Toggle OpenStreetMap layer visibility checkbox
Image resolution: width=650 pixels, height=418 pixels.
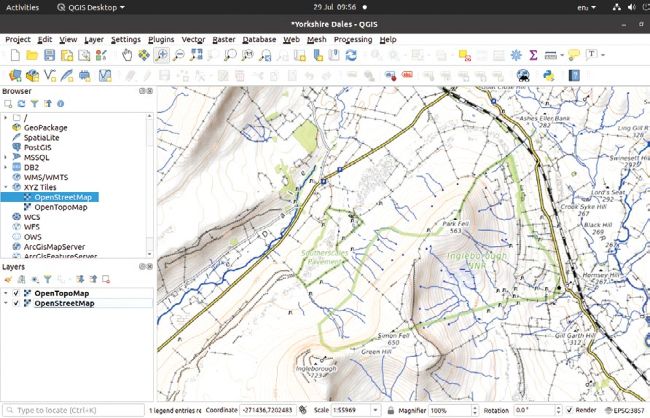point(15,303)
